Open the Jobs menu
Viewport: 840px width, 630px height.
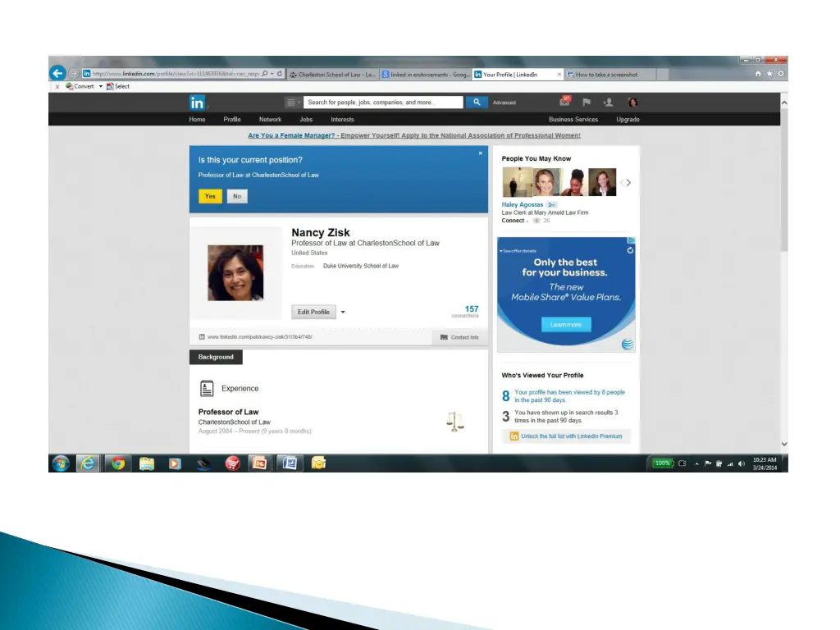306,120
